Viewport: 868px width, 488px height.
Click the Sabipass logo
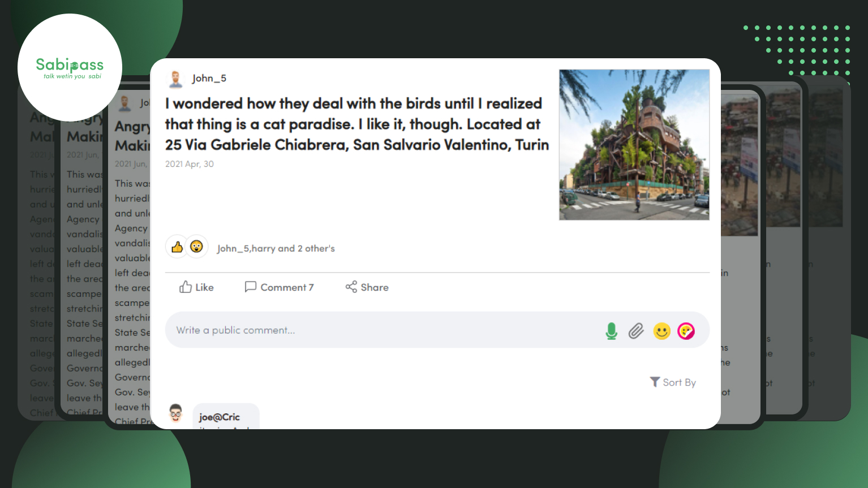70,68
